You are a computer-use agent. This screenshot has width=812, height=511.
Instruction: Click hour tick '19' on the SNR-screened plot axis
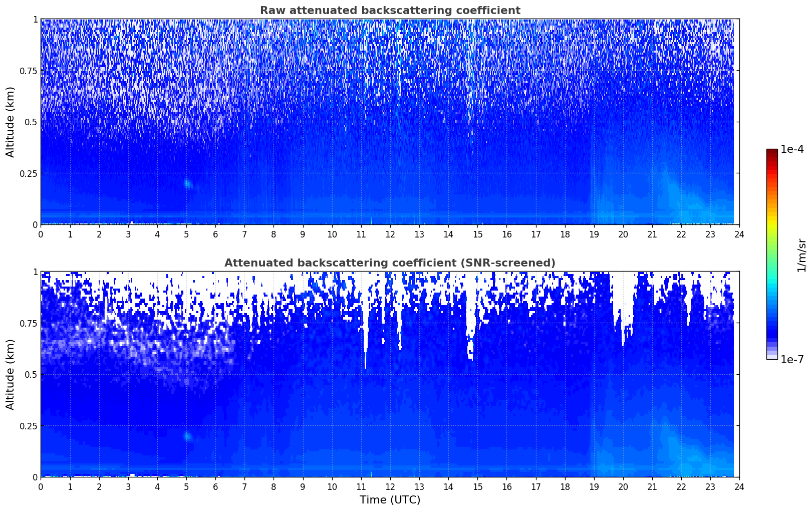[594, 486]
